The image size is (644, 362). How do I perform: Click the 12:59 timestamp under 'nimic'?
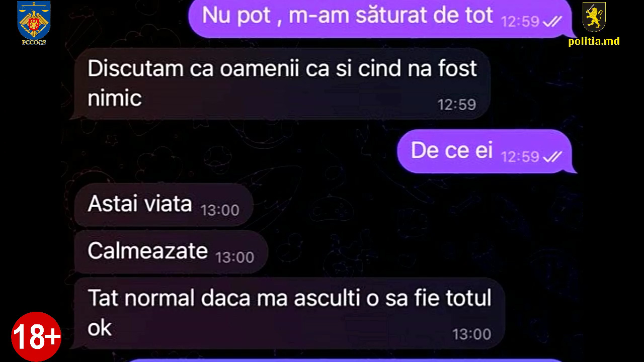tap(456, 104)
